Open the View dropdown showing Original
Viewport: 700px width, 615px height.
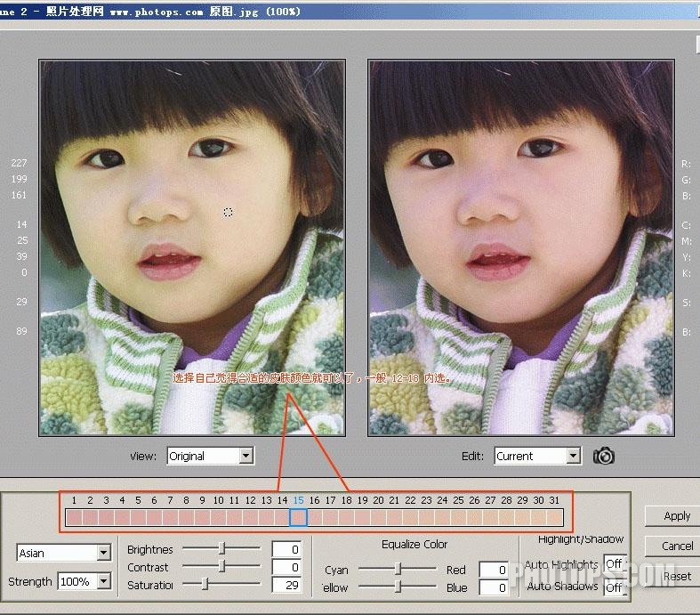[x=210, y=456]
